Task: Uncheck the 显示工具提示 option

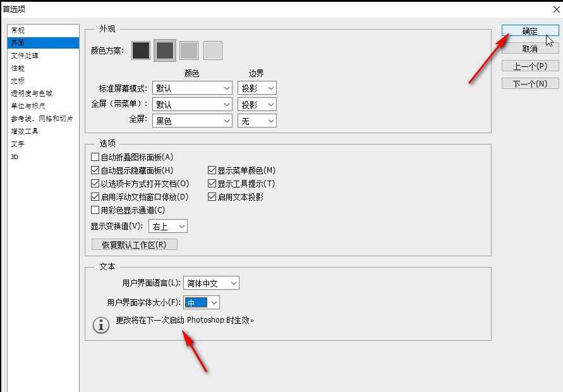Action: [212, 183]
